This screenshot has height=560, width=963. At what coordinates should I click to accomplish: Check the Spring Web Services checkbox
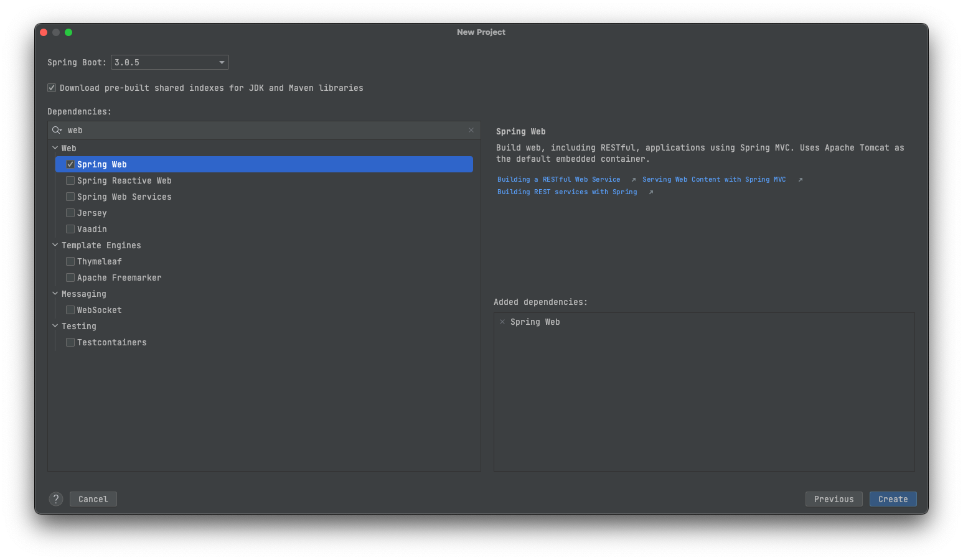[70, 197]
